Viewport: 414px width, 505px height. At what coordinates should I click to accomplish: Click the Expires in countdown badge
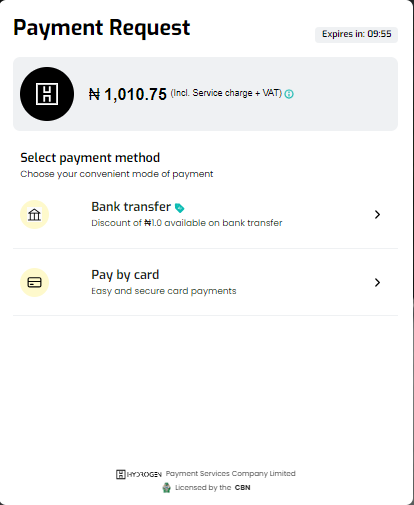coord(356,34)
